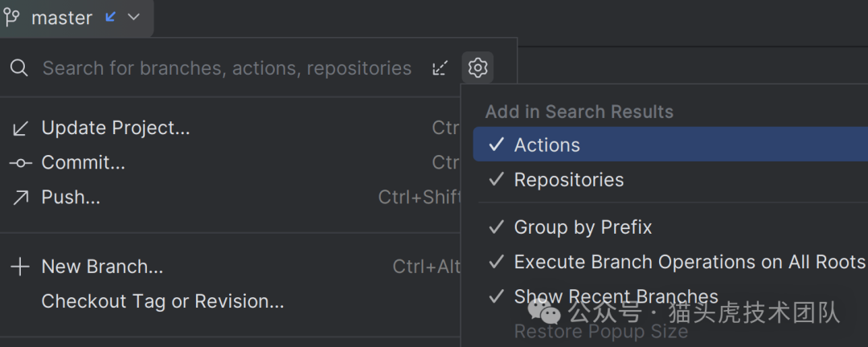
Task: Expand the master branch dropdown chevron
Action: pyautogui.click(x=134, y=17)
